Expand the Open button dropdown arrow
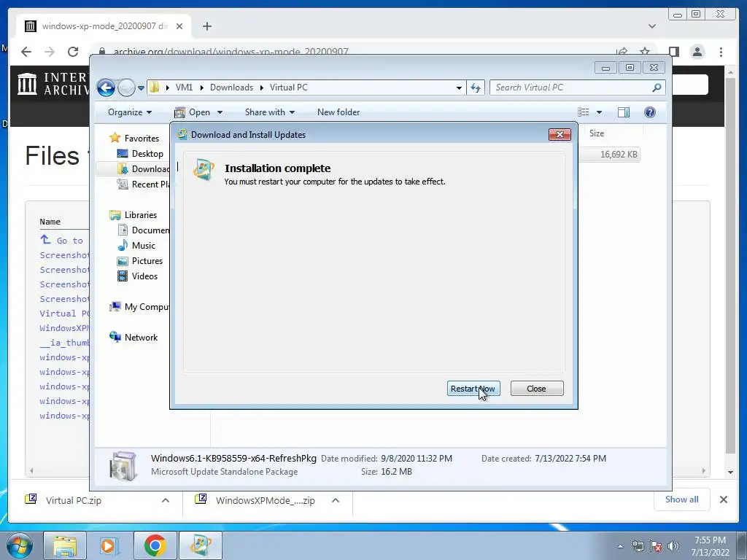 [x=220, y=113]
